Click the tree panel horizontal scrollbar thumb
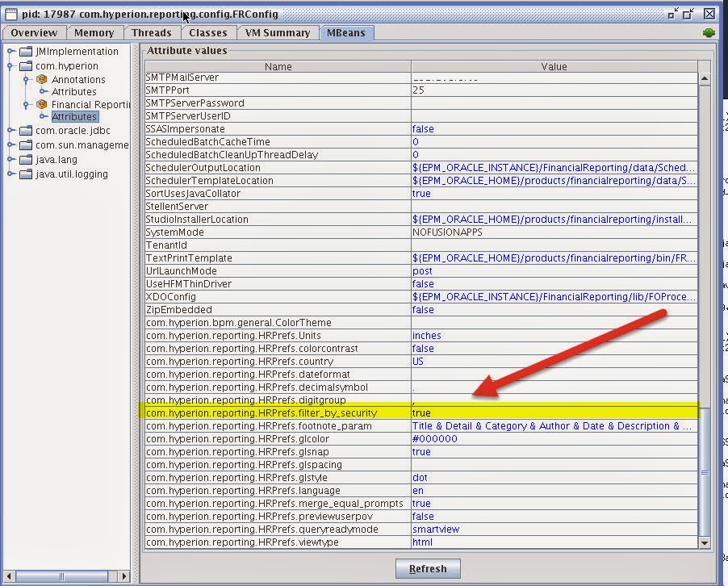The width and height of the screenshot is (728, 586). click(62, 576)
